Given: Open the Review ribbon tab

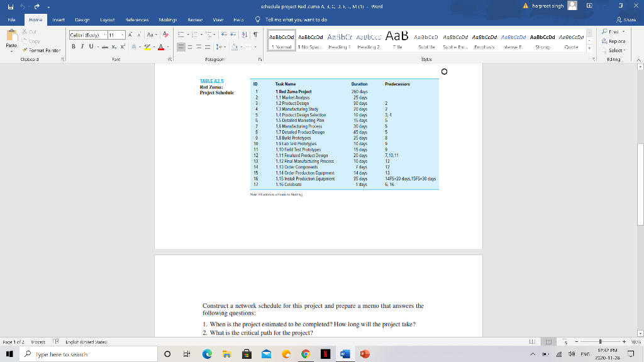Looking at the screenshot, I should click(x=197, y=19).
